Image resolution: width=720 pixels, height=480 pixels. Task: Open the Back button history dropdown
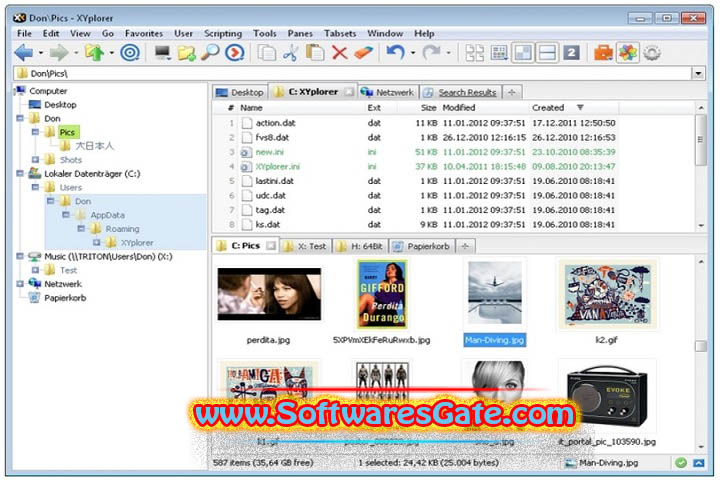coord(41,53)
